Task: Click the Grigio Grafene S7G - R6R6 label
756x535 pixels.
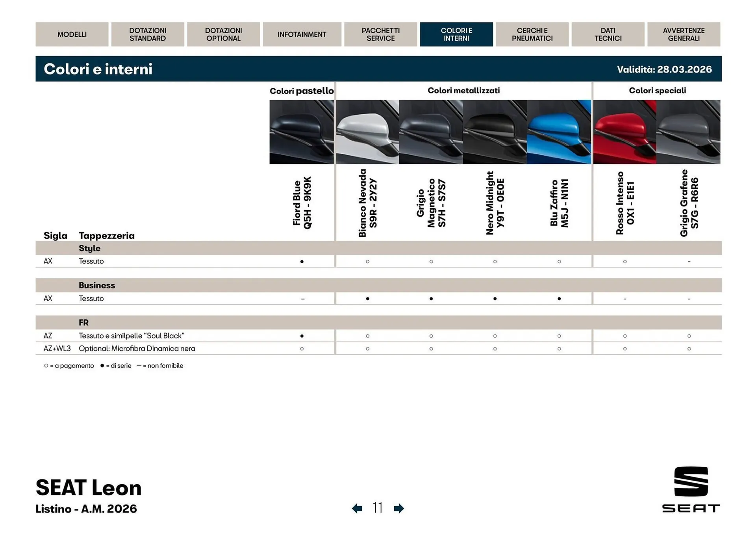Action: coord(689,203)
